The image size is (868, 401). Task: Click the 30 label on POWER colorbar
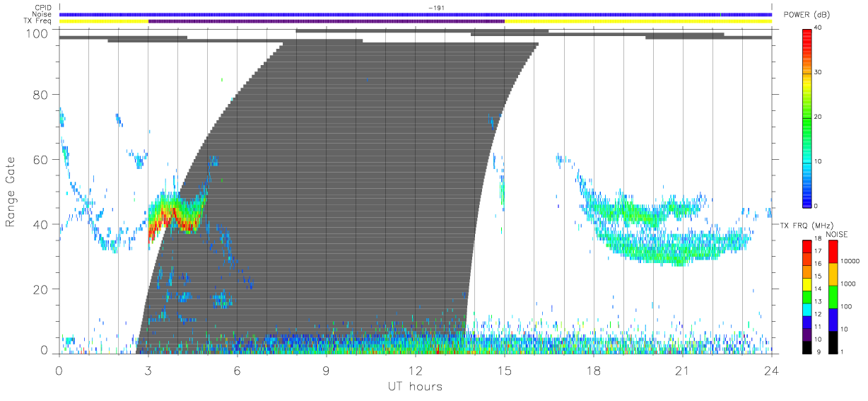818,72
